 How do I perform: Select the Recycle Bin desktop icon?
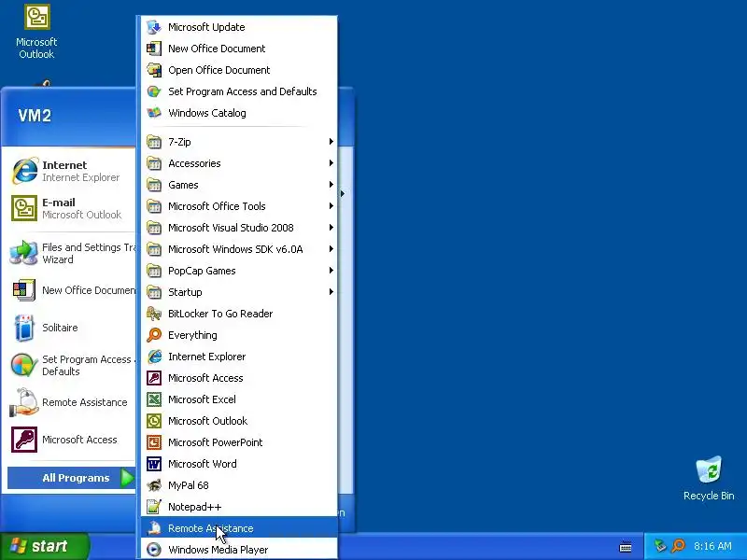709,469
